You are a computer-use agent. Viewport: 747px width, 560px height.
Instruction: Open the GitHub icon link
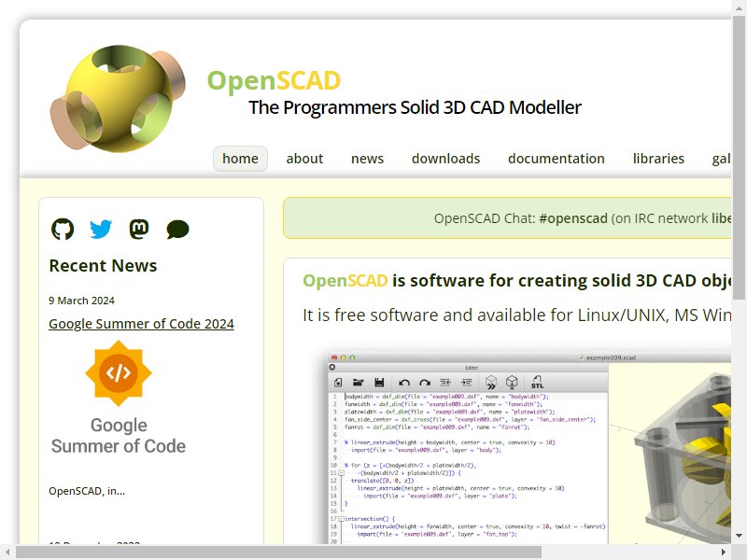[x=63, y=229]
